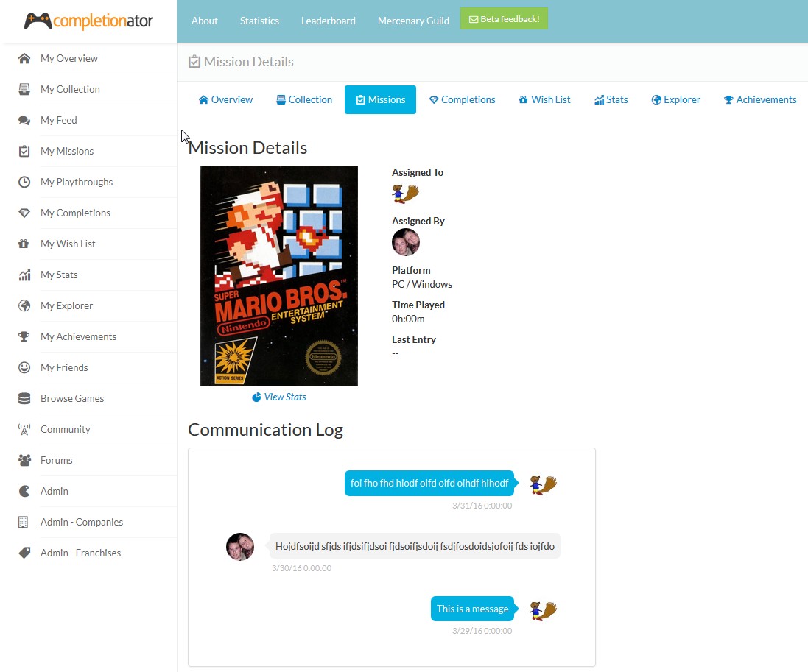
Task: Click the building icon for Admin - Companies
Action: tap(24, 522)
